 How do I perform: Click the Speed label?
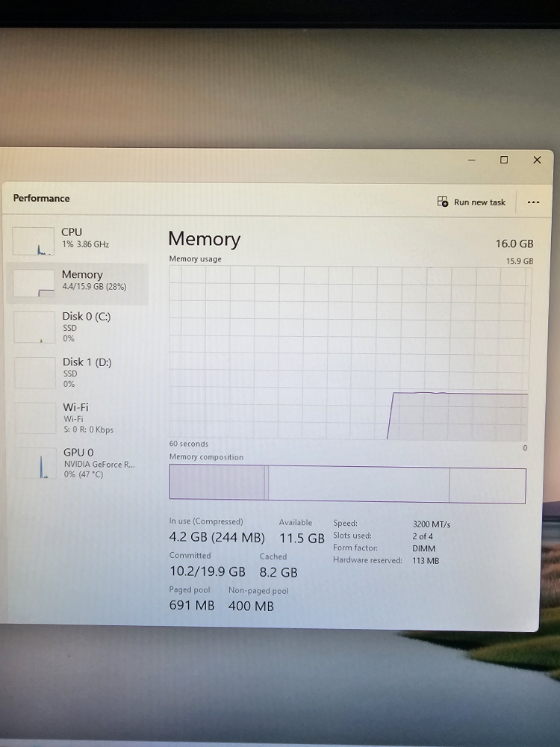click(x=345, y=523)
